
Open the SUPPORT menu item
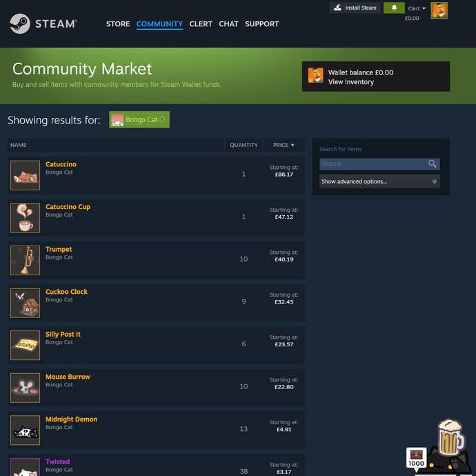click(261, 24)
